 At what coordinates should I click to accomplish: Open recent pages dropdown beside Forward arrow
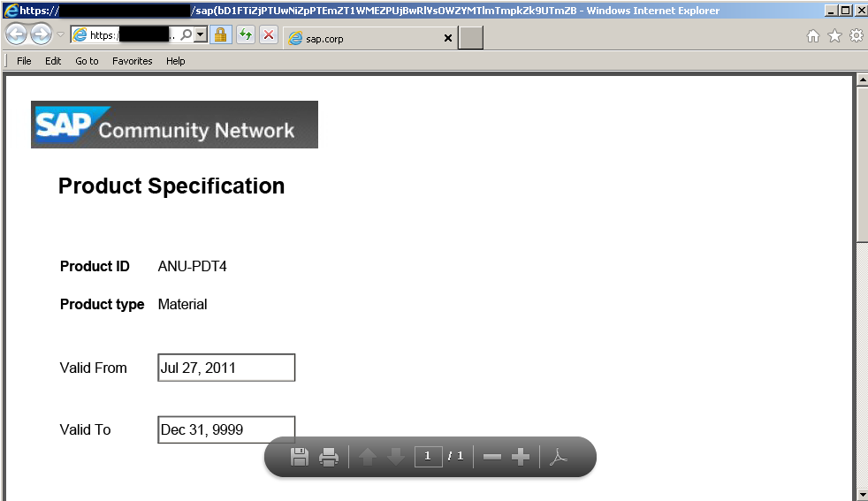[60, 34]
